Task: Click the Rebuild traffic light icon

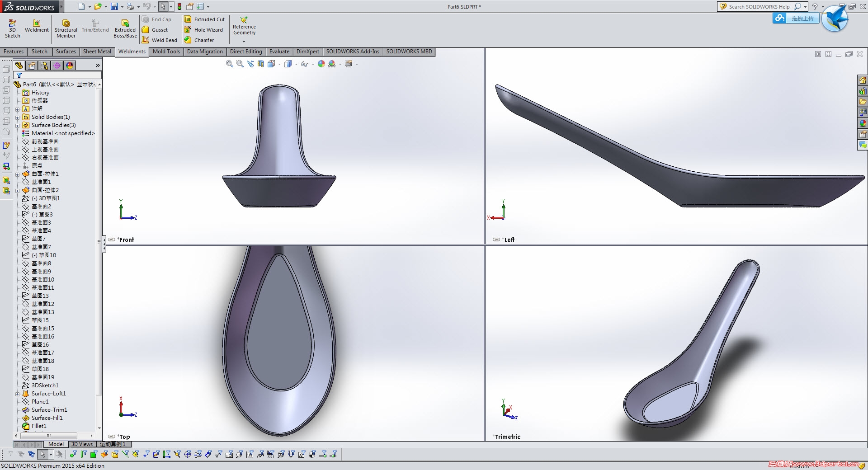Action: pyautogui.click(x=179, y=6)
